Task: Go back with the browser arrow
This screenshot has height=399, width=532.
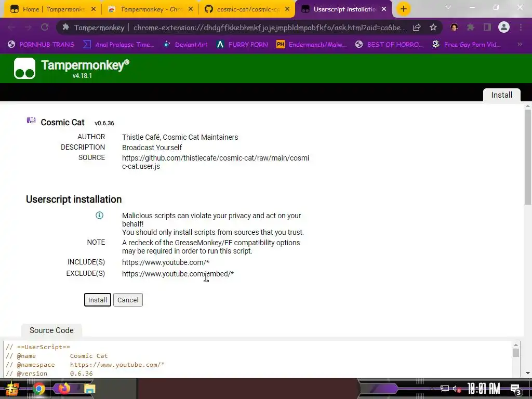Action: (11, 28)
